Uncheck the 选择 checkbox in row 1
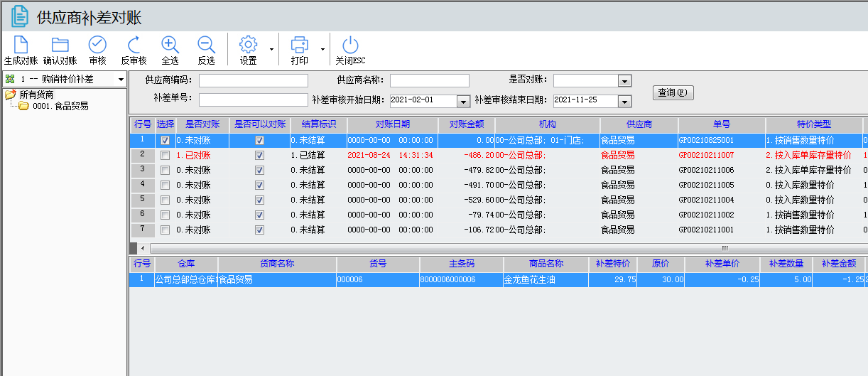 [x=165, y=141]
